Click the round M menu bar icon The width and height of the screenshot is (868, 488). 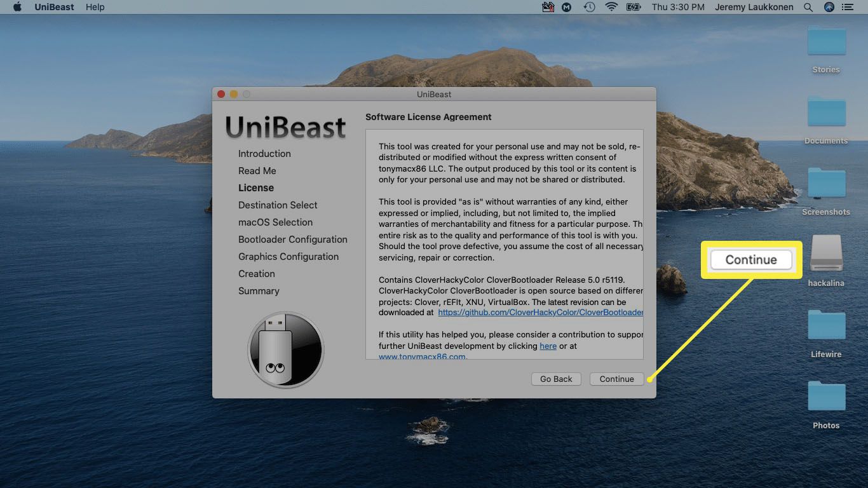point(567,7)
